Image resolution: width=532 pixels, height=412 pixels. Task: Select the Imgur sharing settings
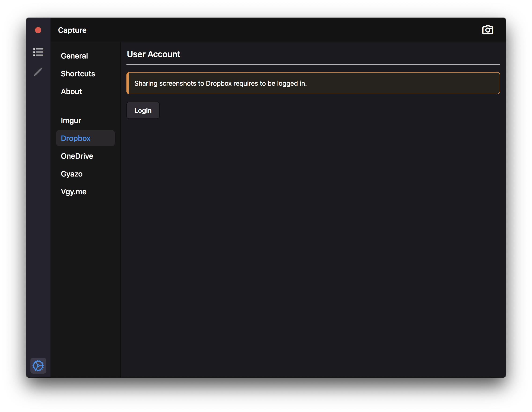click(x=71, y=121)
